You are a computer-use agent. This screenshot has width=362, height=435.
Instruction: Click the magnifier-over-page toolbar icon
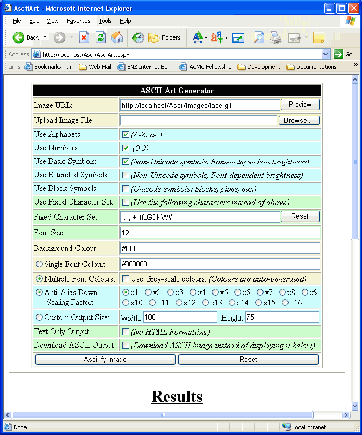pos(259,37)
